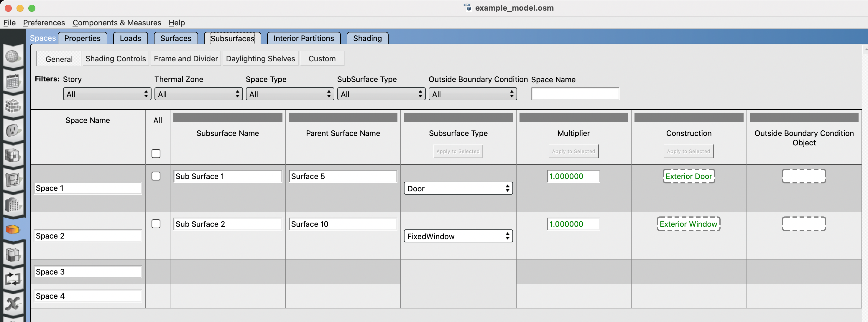
Task: Open the HVAC Systems loop arrows icon
Action: point(12,279)
